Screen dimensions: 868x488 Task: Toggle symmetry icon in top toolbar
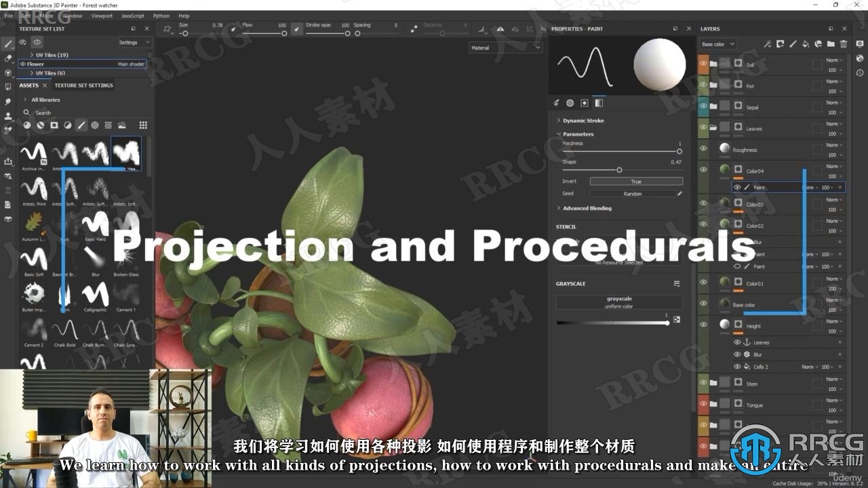pos(500,29)
